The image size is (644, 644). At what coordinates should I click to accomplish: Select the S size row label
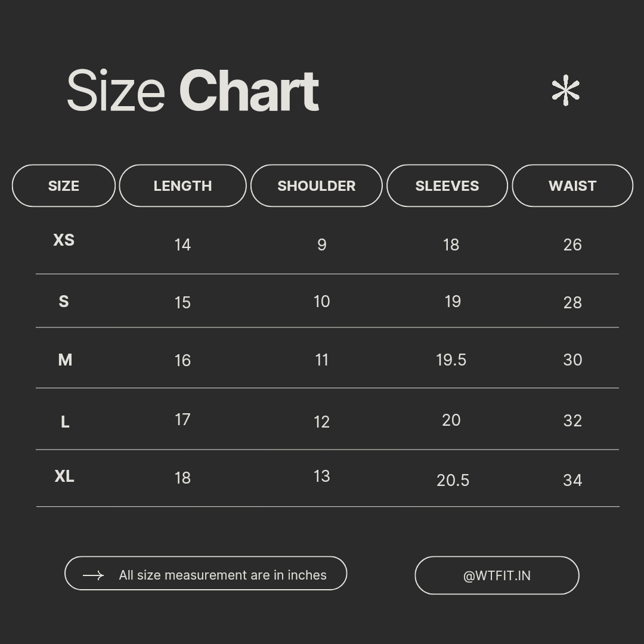(64, 302)
